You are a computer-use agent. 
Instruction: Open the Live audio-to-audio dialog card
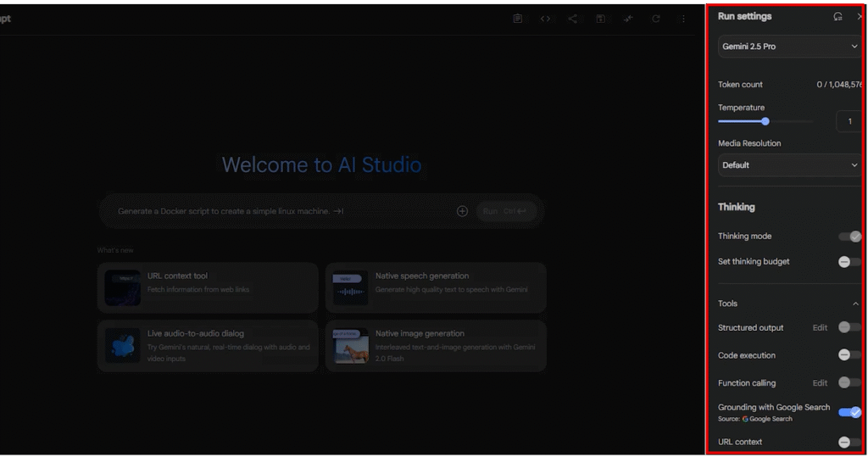(208, 346)
